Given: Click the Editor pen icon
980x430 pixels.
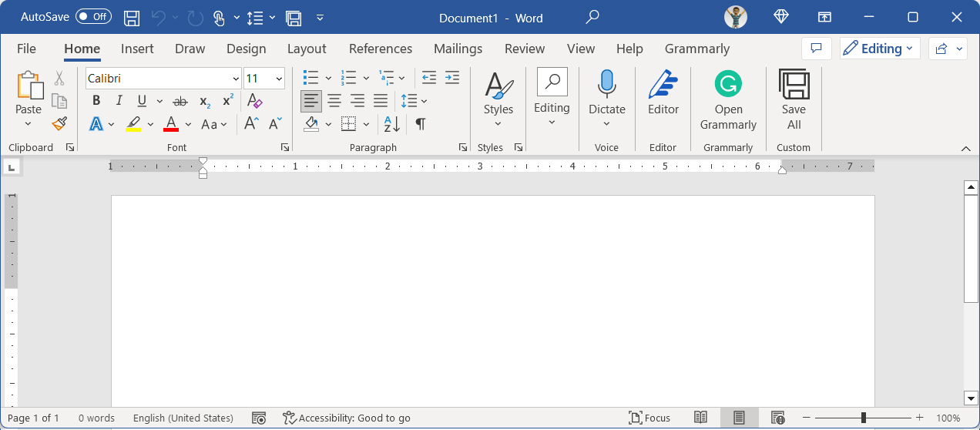Looking at the screenshot, I should [663, 84].
